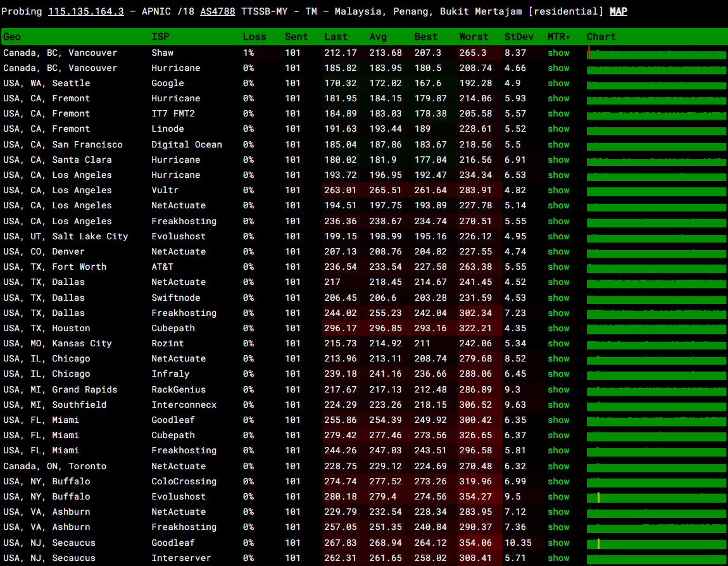This screenshot has width=728, height=566.
Task: Show MTR for Vancouver Shaw row
Action: [558, 53]
